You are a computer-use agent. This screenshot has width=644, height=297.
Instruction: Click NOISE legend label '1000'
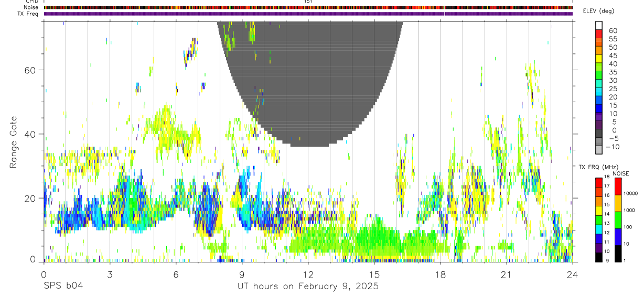tap(628, 211)
